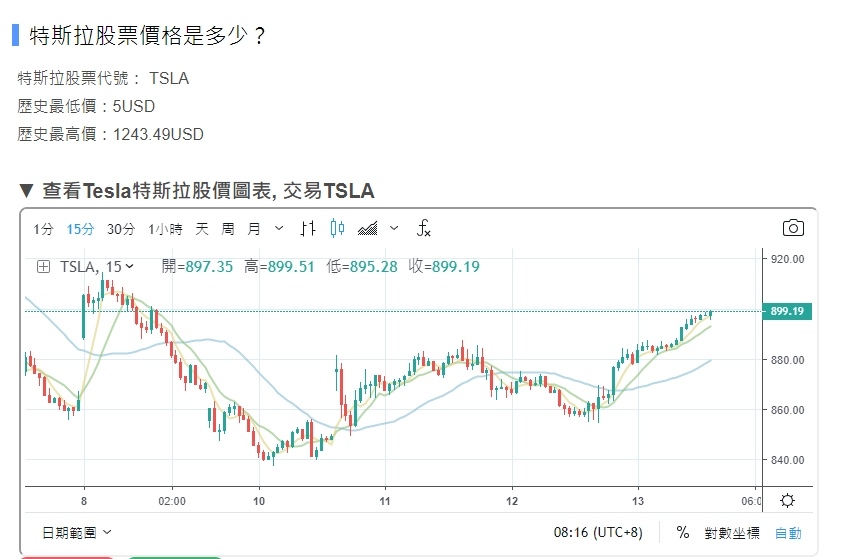Image resolution: width=846 pixels, height=559 pixels.
Task: Click the 899.19 current price label
Action: [786, 311]
